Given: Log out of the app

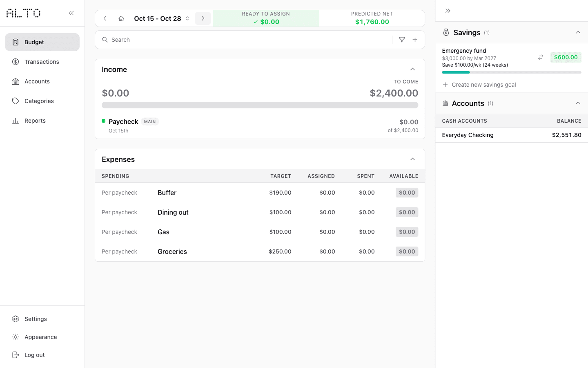Looking at the screenshot, I should [42, 355].
